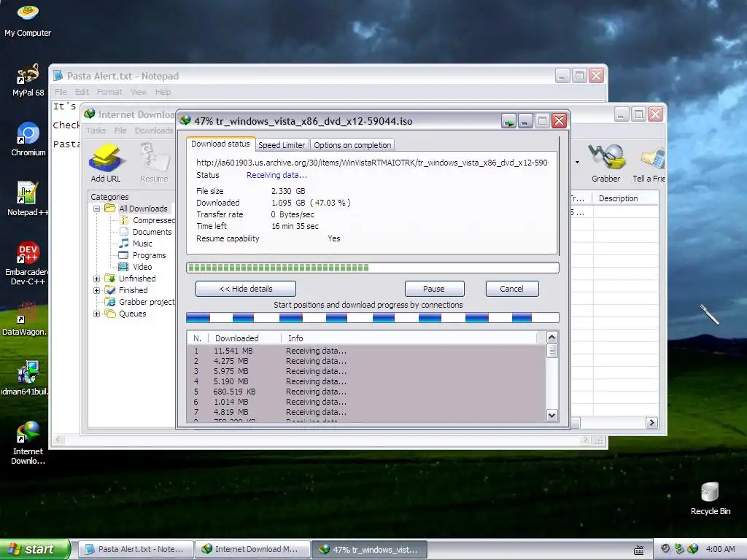Open My Computer desktop icon
The width and height of the screenshot is (747, 560).
click(28, 20)
